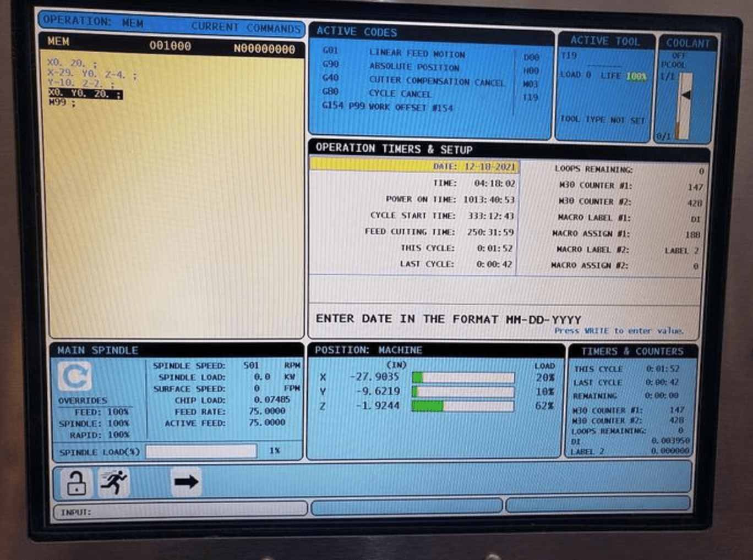Click the spindle rotation icon
This screenshot has width=753, height=560.
click(75, 376)
